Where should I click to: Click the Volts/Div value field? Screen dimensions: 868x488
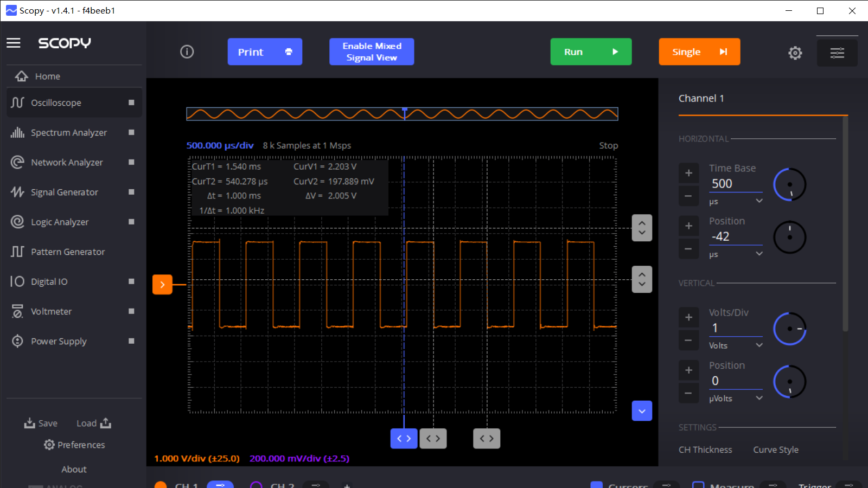(x=736, y=328)
